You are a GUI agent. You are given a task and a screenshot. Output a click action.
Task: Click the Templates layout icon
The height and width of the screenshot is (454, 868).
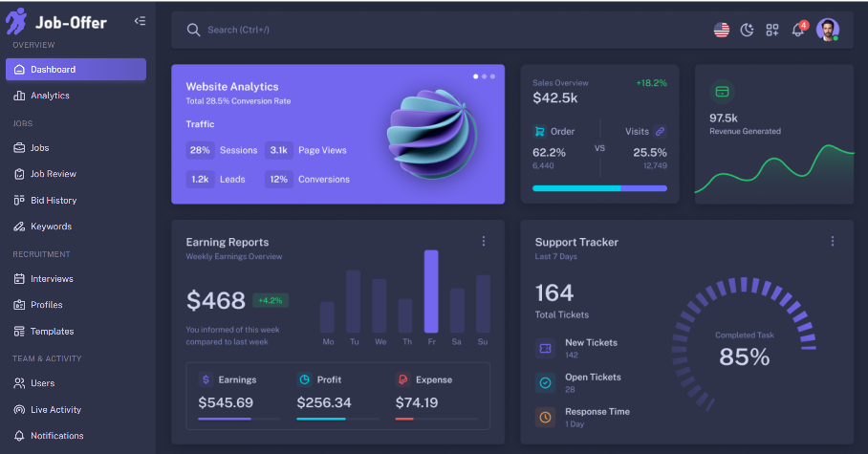(x=19, y=331)
